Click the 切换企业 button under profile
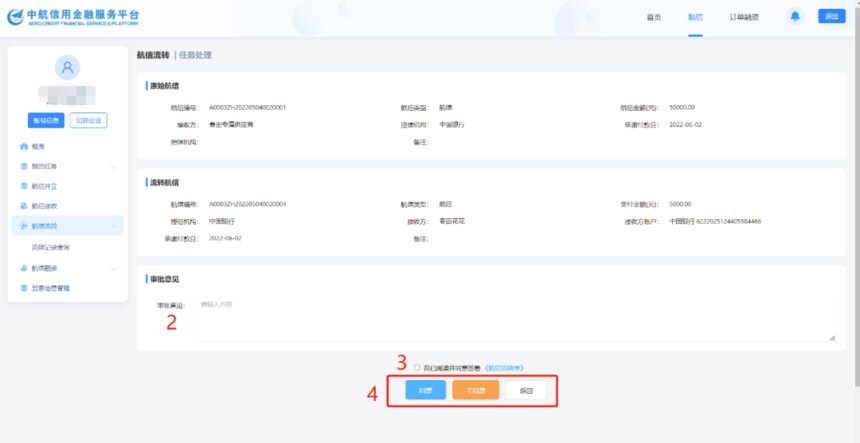This screenshot has width=860, height=443. pyautogui.click(x=89, y=120)
